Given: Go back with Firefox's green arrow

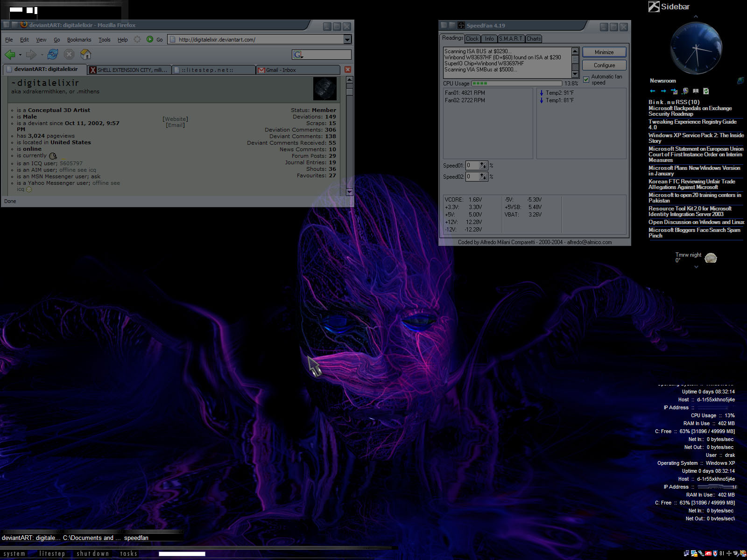Looking at the screenshot, I should click(x=10, y=55).
